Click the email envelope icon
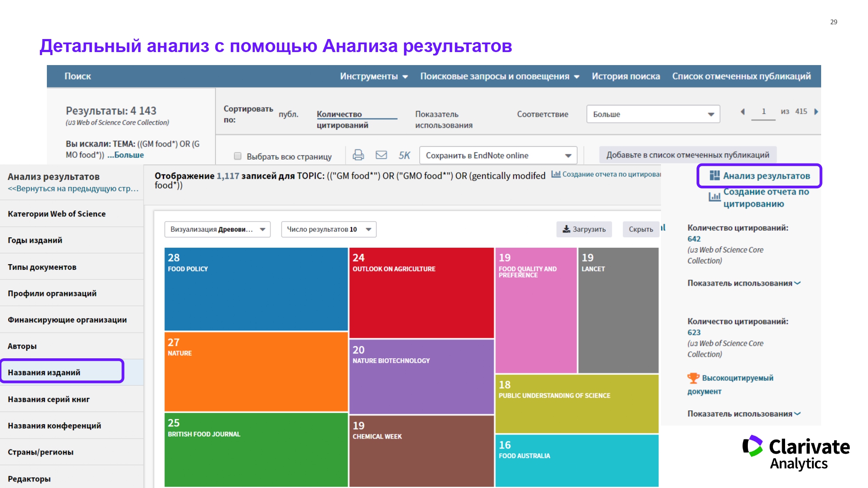868x488 pixels. pyautogui.click(x=381, y=155)
